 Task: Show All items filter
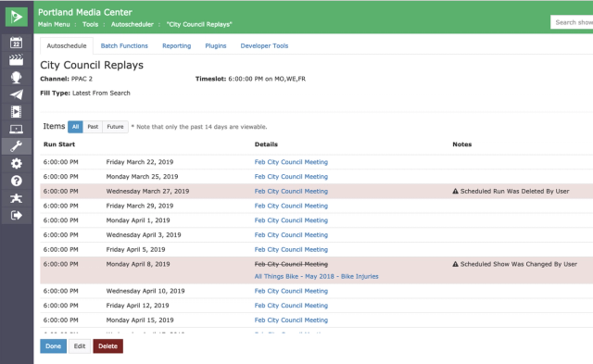[75, 127]
